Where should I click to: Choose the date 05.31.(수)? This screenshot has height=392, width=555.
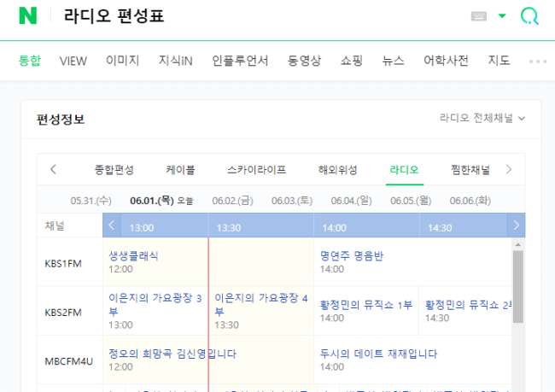(91, 201)
